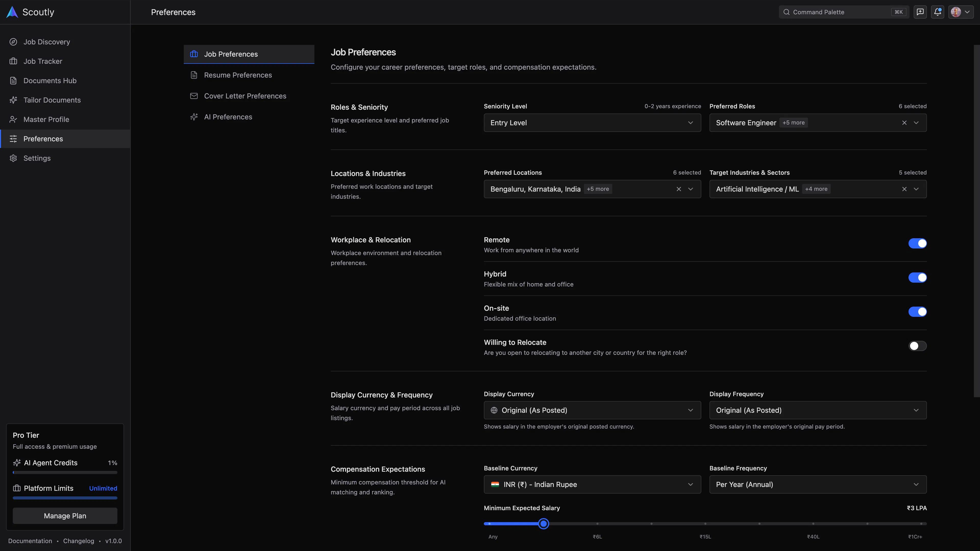This screenshot has height=551, width=980.
Task: Click the Job Discovery compass icon
Action: 13,42
